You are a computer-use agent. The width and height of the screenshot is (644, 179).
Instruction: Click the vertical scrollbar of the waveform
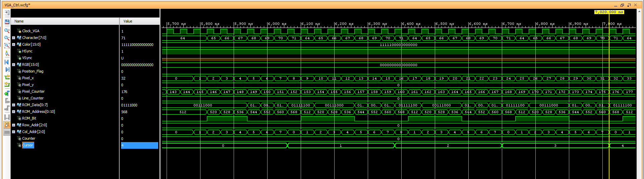[640, 94]
